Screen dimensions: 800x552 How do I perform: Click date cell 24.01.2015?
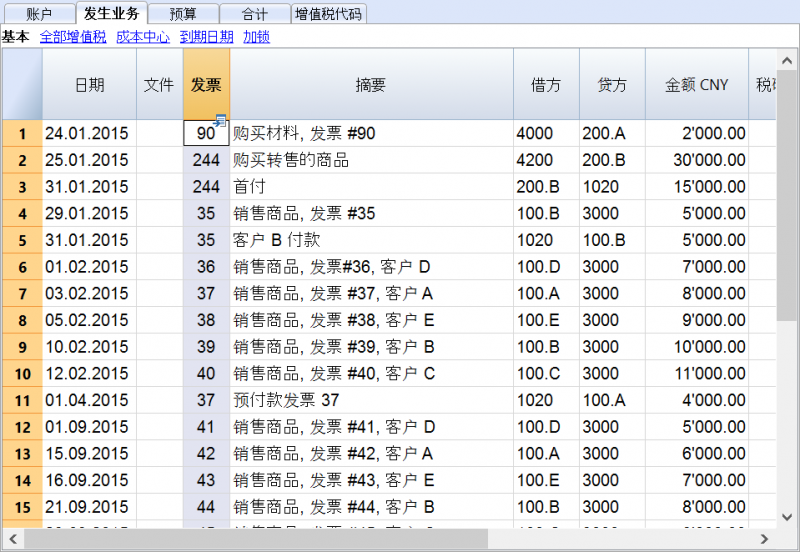click(x=89, y=134)
